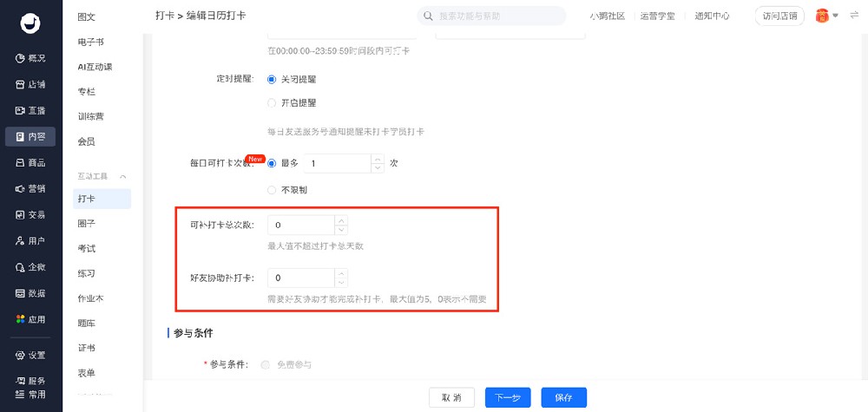
Task: Select 表单 in interactive tools
Action: (x=86, y=373)
